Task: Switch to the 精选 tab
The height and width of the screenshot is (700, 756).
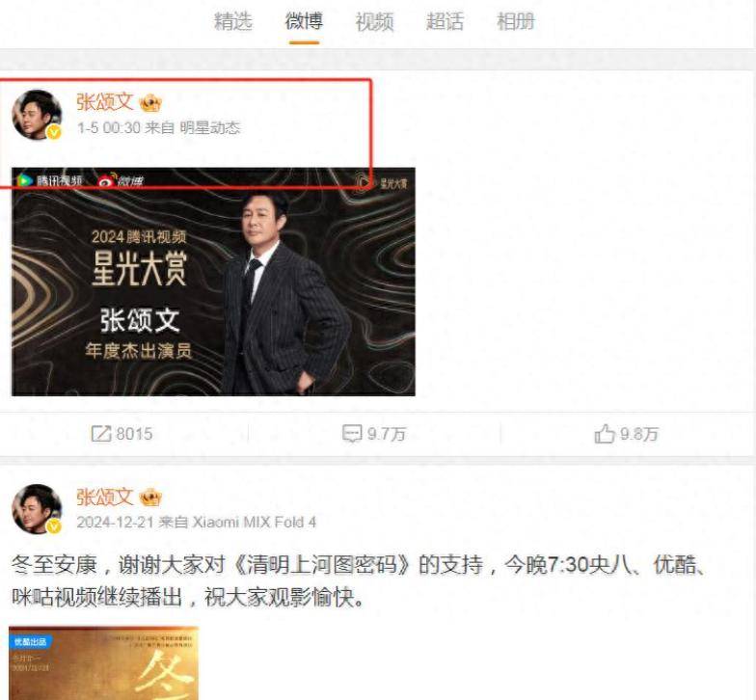Action: 233,21
